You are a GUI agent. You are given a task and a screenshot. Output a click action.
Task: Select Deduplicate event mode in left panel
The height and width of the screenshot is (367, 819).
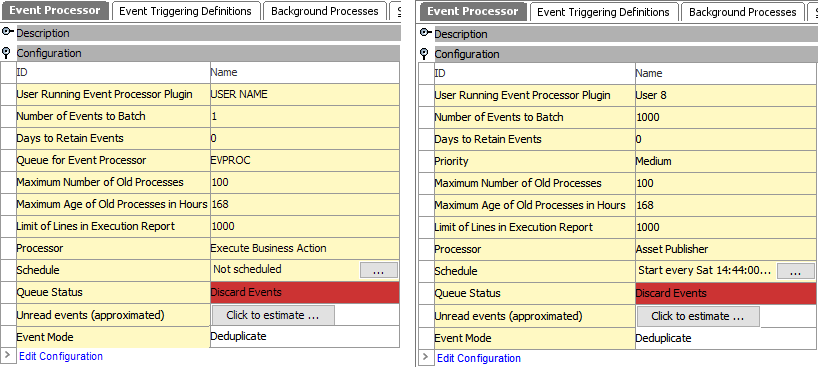238,336
